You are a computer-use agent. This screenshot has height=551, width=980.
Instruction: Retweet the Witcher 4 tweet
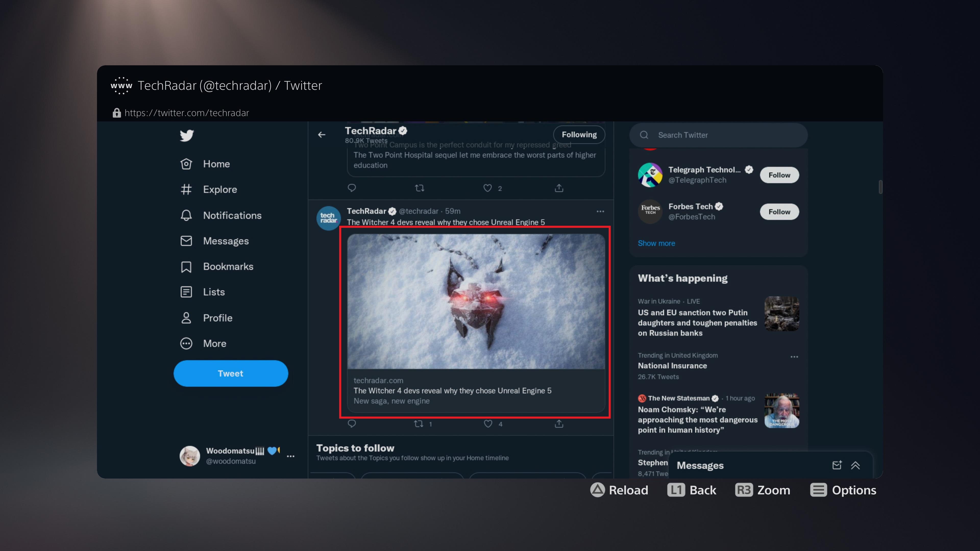click(419, 424)
